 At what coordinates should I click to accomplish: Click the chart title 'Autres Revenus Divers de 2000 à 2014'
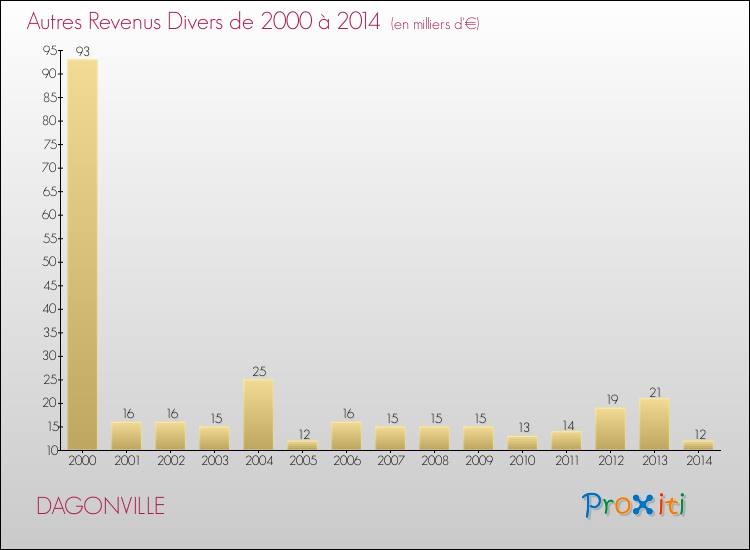coord(203,21)
